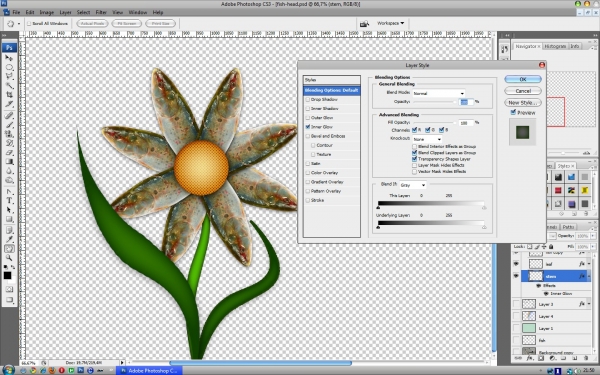Open the Workspace dropdown
Image resolution: width=600 pixels, height=375 pixels.
390,23
